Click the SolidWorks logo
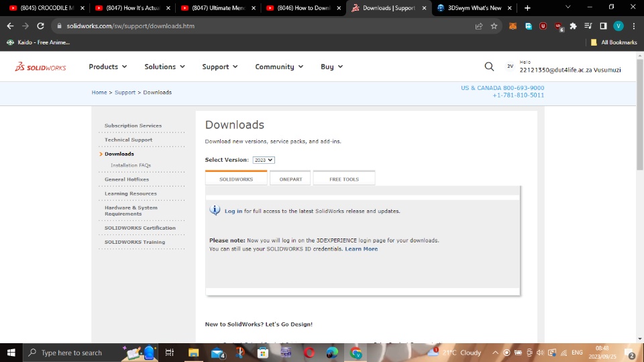Viewport: 644px width, 362px height. click(40, 66)
